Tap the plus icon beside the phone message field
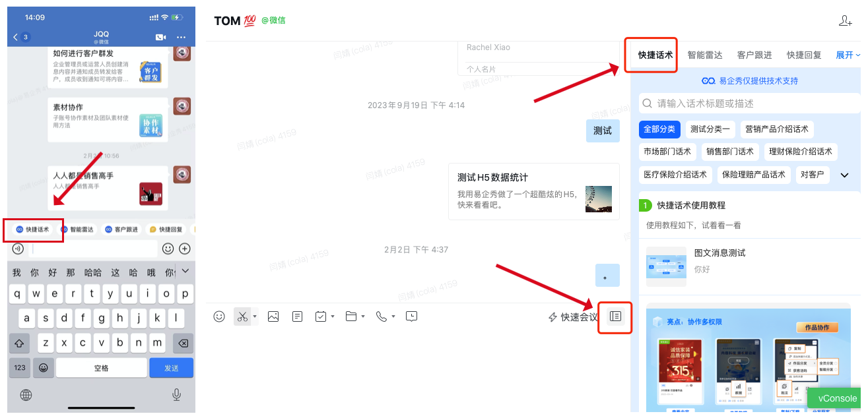The height and width of the screenshot is (420, 868). coord(185,249)
